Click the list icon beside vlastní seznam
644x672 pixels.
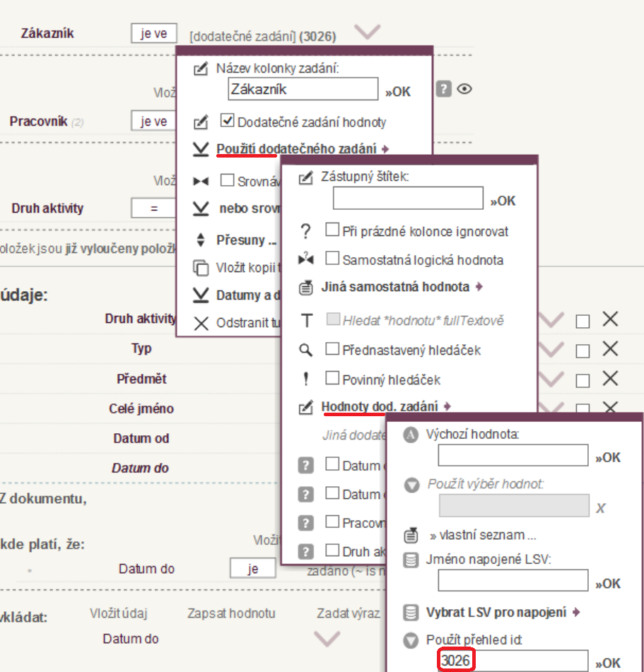(410, 535)
